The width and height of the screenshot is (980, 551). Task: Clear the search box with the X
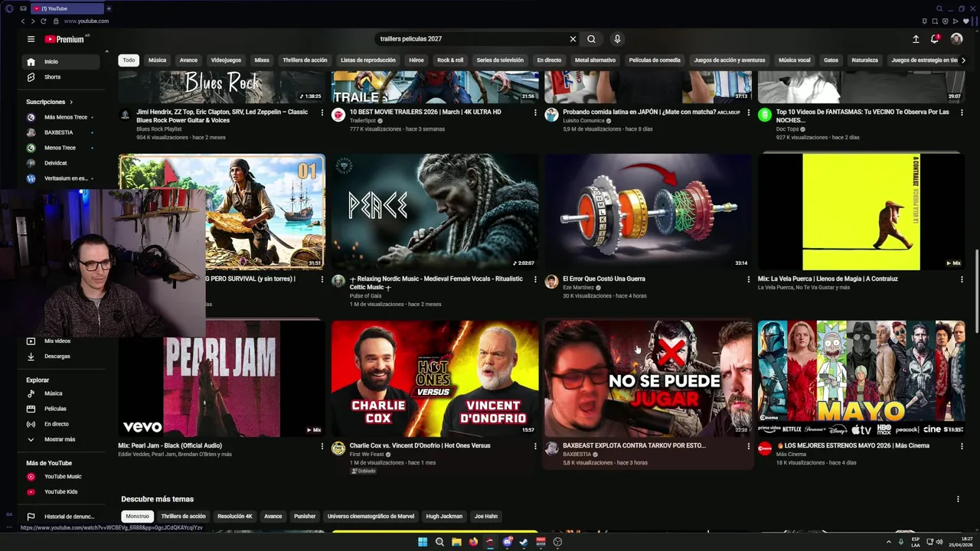[573, 39]
